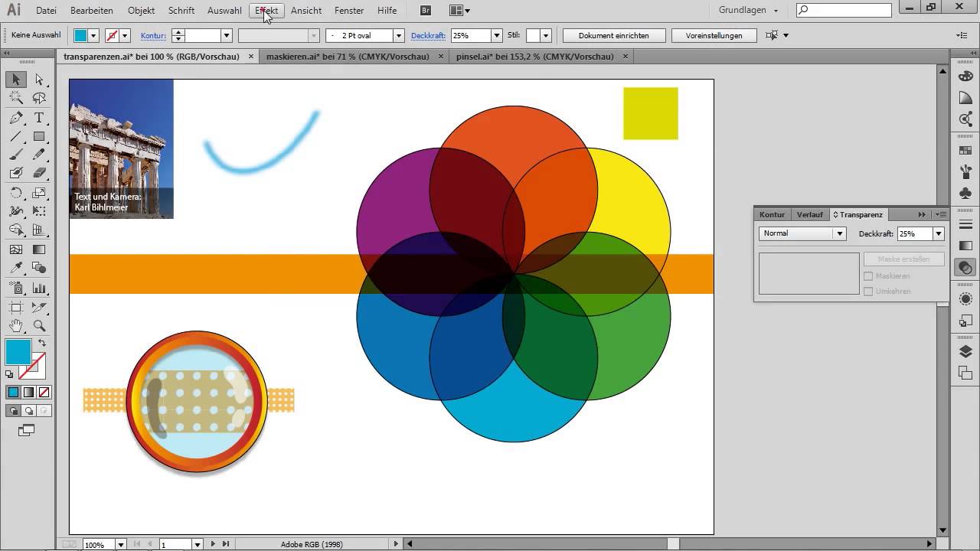Open the Color panel from right dock
This screenshot has width=980, height=551.
point(965,76)
